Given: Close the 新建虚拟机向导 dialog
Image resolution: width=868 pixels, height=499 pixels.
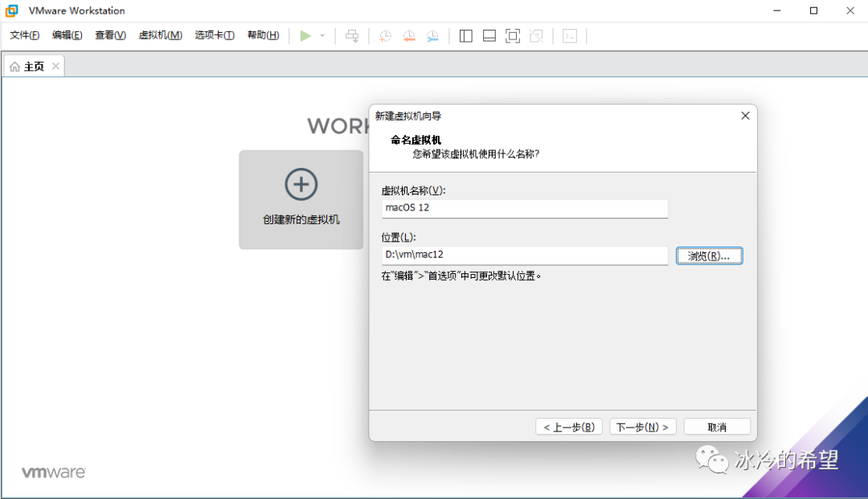Looking at the screenshot, I should (745, 116).
